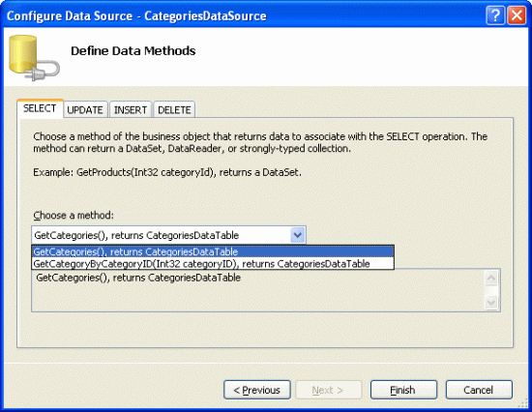Switch to the SELECT tab

40,108
